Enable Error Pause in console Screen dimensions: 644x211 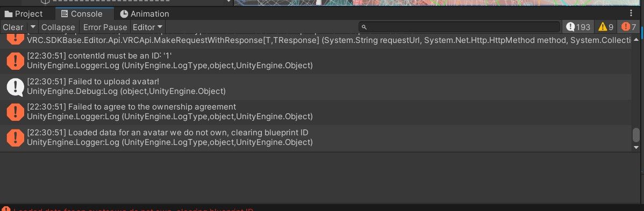(x=104, y=27)
